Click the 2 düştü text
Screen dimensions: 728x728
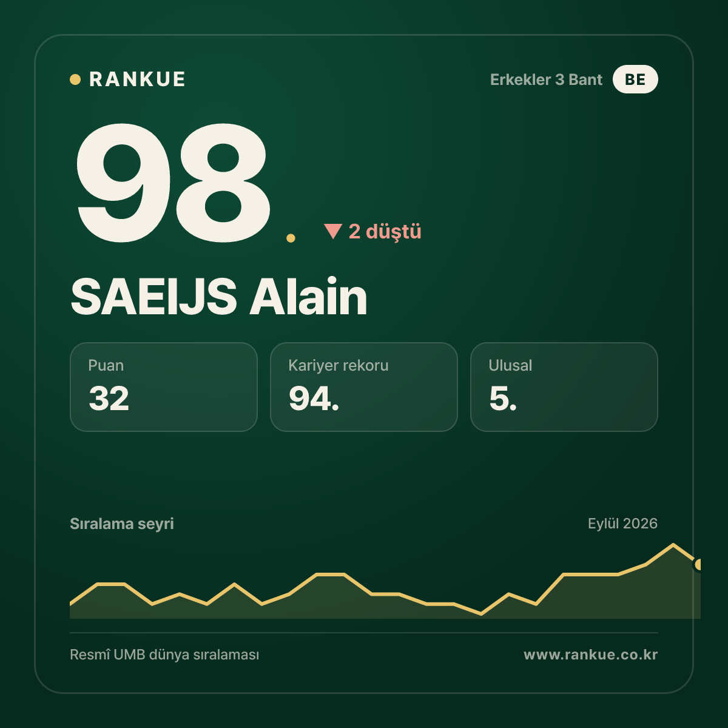click(x=385, y=231)
